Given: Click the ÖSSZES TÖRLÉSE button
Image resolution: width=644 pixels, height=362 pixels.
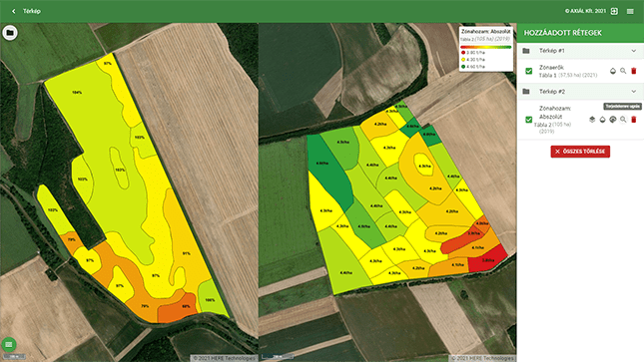Looking at the screenshot, I should [x=580, y=152].
